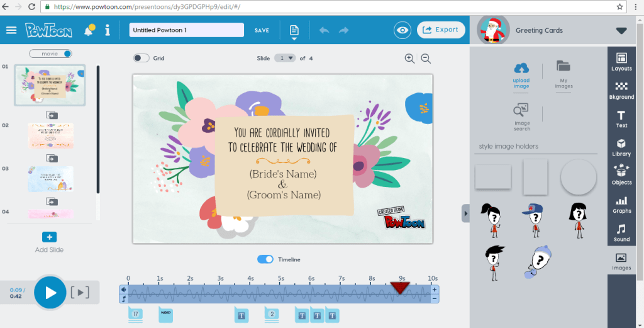644x328 pixels.
Task: Open the info icon in header
Action: coord(108,30)
